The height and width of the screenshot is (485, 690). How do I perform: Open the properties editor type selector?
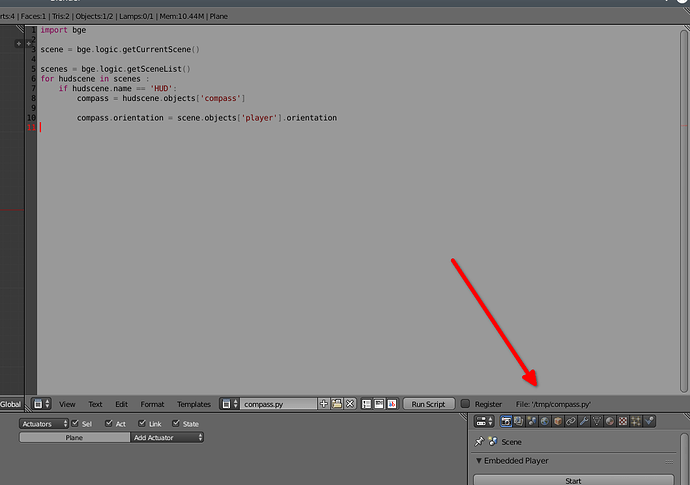[484, 421]
